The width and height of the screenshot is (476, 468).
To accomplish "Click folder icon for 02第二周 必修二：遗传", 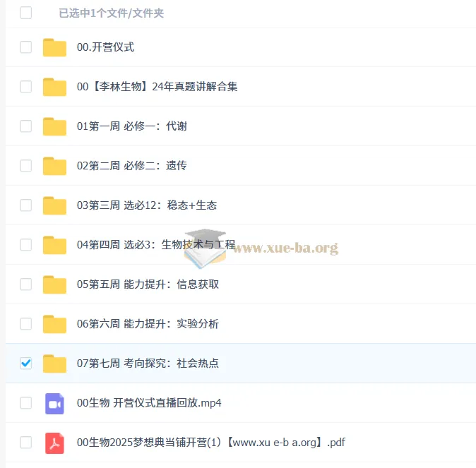I will (54, 166).
